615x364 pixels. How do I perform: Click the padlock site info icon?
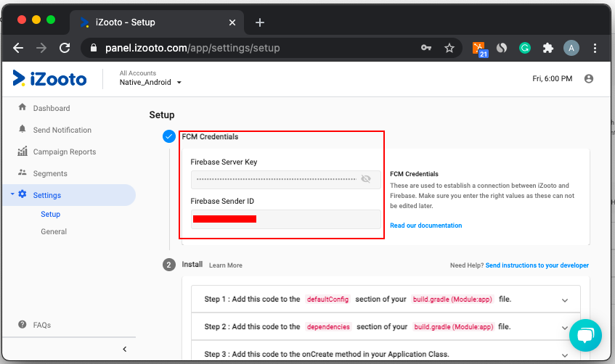pos(94,48)
